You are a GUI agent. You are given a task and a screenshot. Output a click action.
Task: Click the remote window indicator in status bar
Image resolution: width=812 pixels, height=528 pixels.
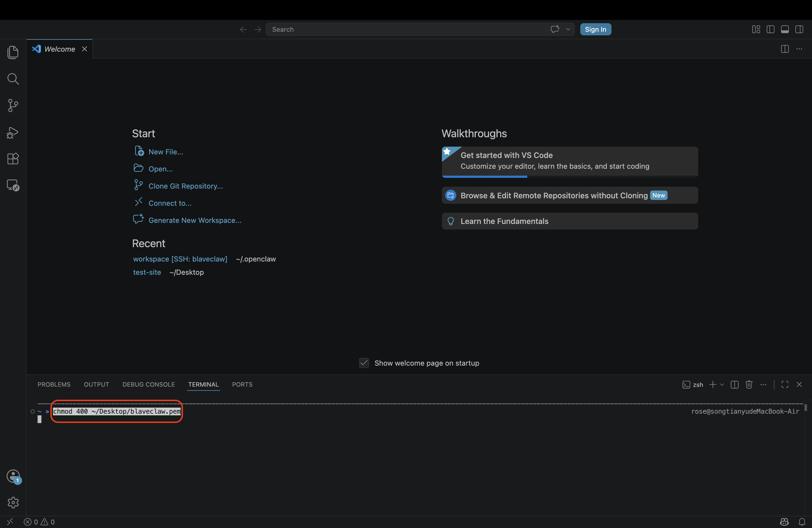[10, 522]
